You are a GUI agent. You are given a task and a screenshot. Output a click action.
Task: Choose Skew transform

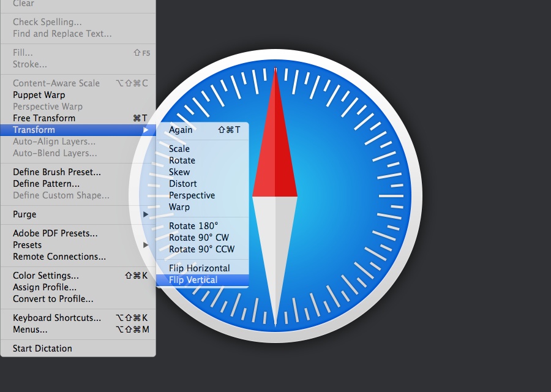pos(203,172)
